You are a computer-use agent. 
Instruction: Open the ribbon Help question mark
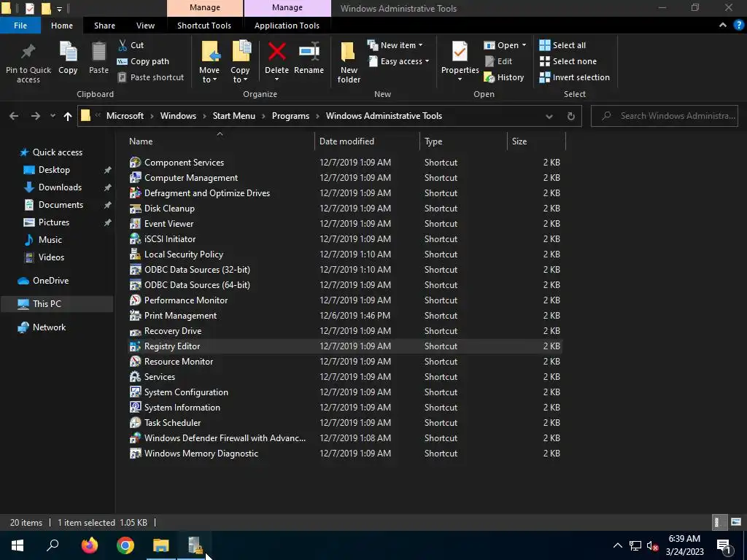click(x=738, y=26)
